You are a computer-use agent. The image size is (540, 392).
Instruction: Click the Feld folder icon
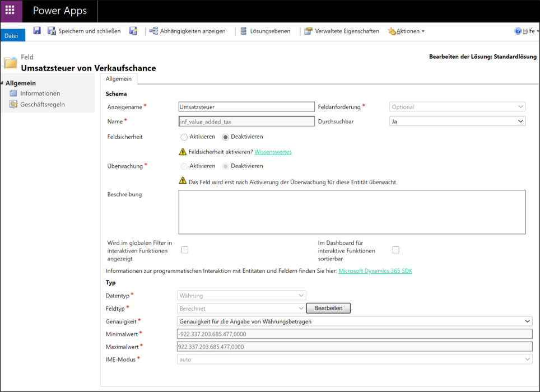[x=10, y=63]
